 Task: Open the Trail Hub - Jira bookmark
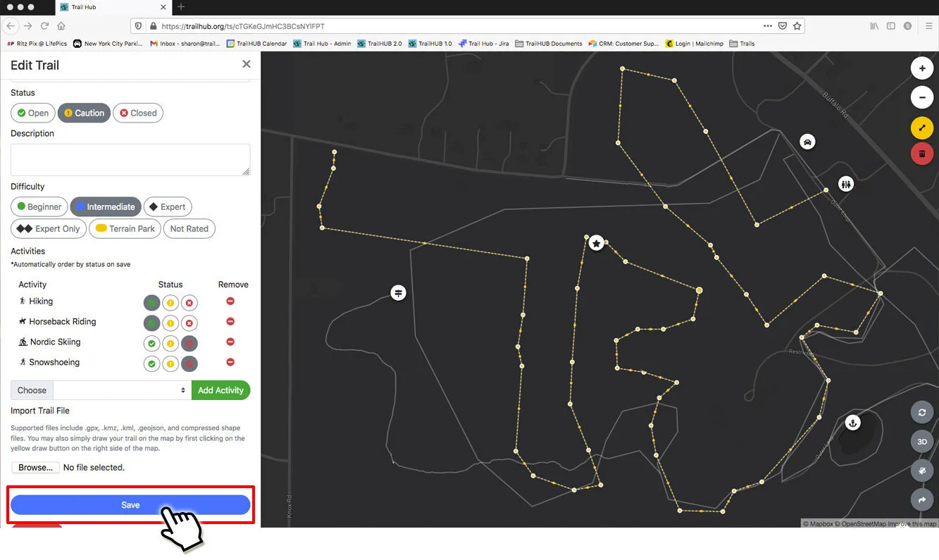click(x=483, y=44)
